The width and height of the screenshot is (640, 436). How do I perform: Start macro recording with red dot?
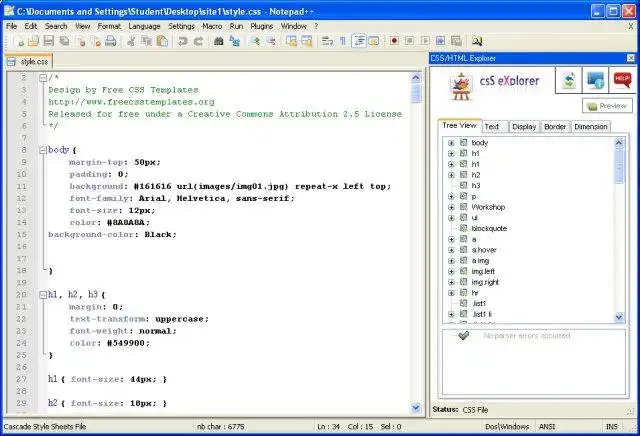(x=394, y=41)
